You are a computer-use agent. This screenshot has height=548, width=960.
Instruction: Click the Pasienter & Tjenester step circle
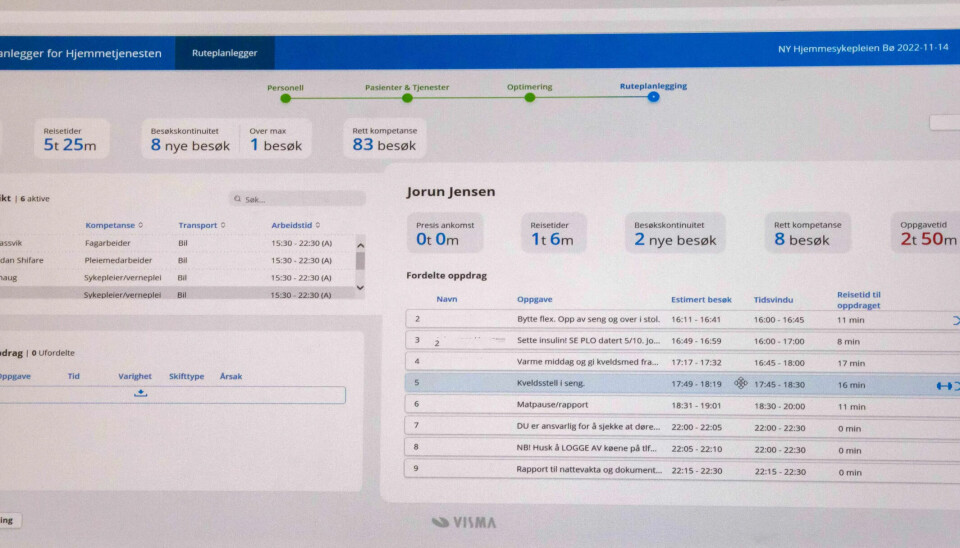pos(407,98)
